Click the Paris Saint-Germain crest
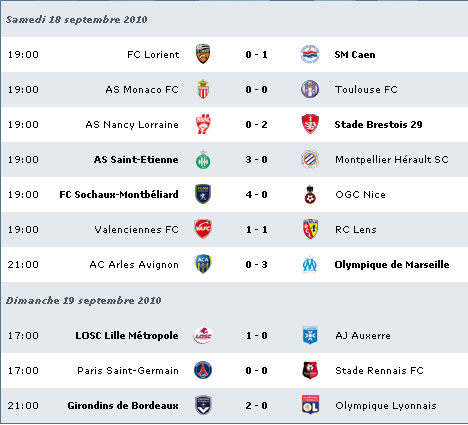Screen dimensions: 468x425 point(203,370)
